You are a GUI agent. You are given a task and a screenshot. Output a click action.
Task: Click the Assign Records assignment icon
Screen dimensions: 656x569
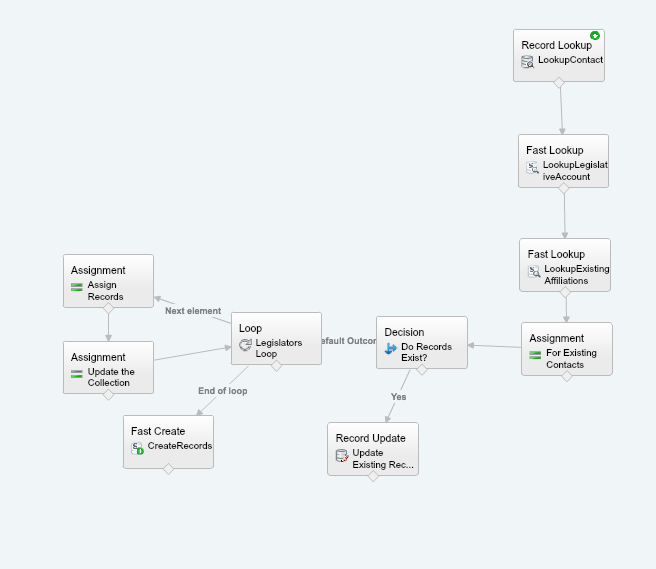76,287
